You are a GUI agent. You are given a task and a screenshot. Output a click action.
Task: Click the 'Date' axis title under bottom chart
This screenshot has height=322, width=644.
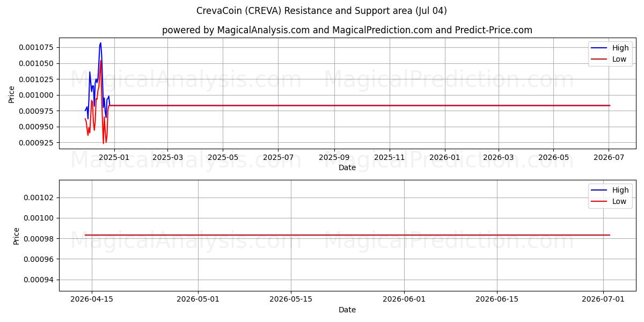(347, 310)
